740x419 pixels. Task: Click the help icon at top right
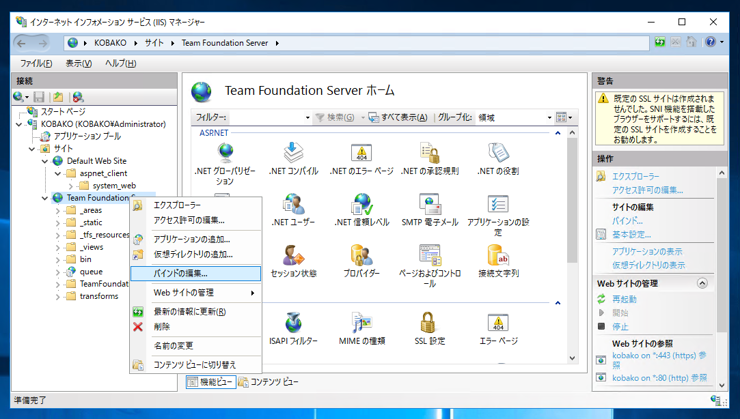[710, 42]
